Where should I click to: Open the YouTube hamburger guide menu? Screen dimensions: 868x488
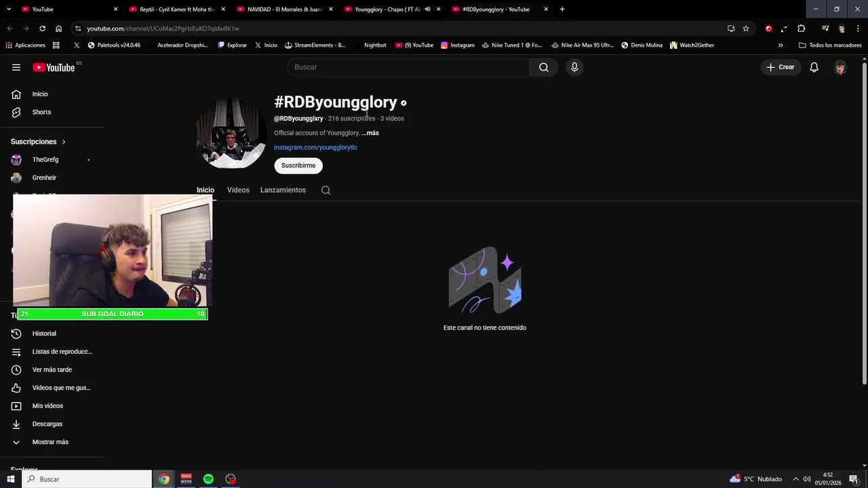click(x=16, y=67)
